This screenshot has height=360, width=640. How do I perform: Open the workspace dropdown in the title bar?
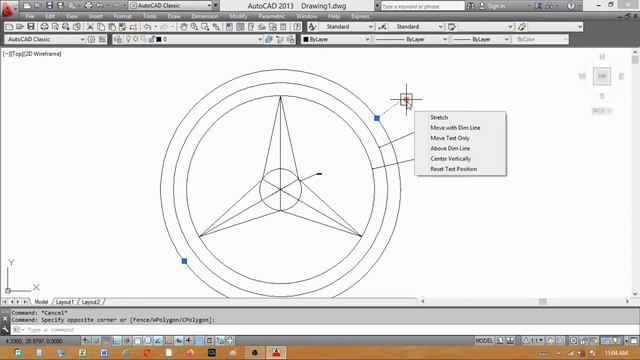tap(171, 6)
